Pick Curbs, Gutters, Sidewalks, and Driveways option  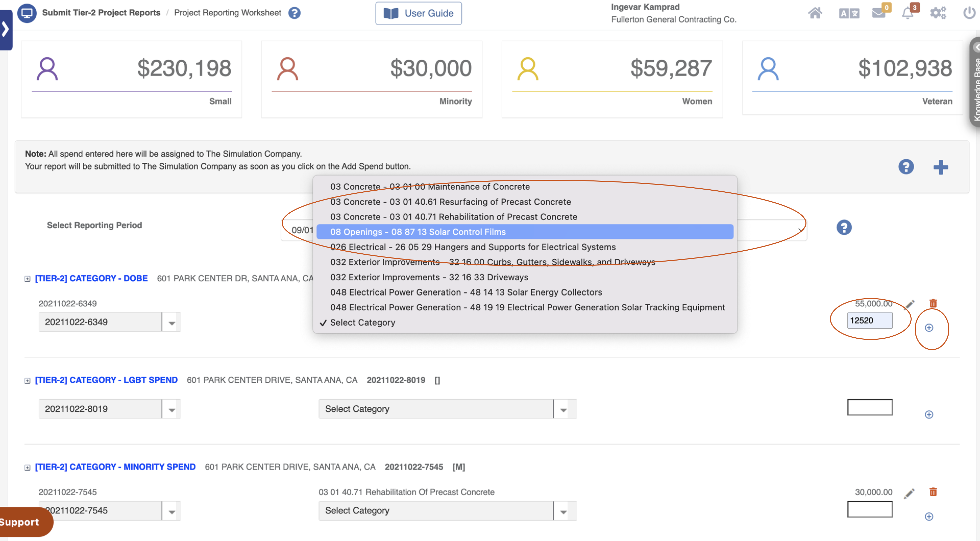(x=525, y=262)
